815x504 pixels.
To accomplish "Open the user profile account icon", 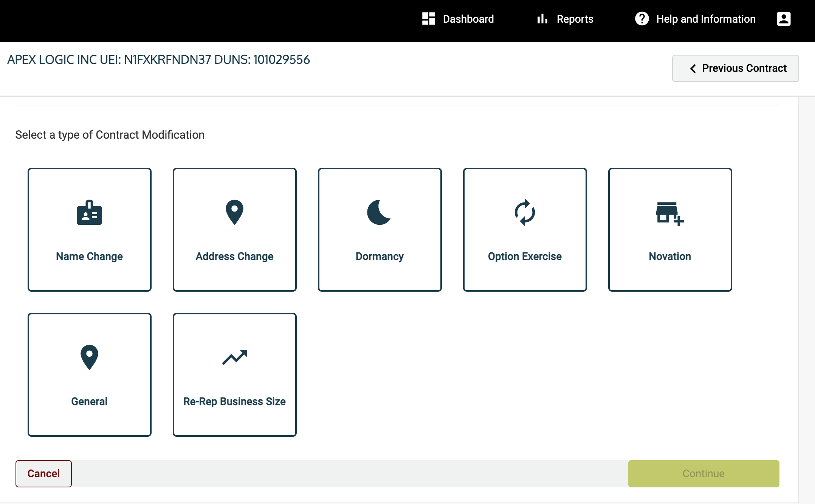I will (783, 19).
